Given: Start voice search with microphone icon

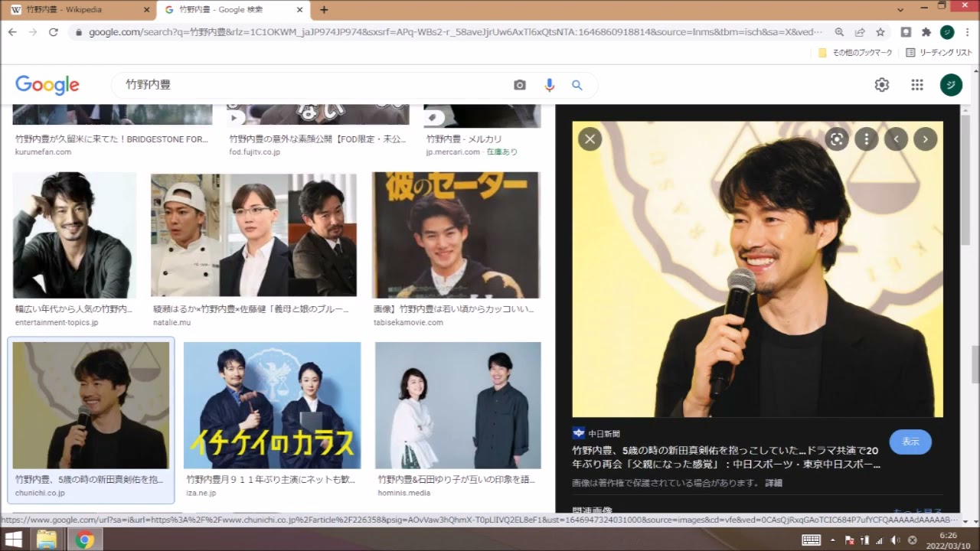Looking at the screenshot, I should tap(549, 85).
